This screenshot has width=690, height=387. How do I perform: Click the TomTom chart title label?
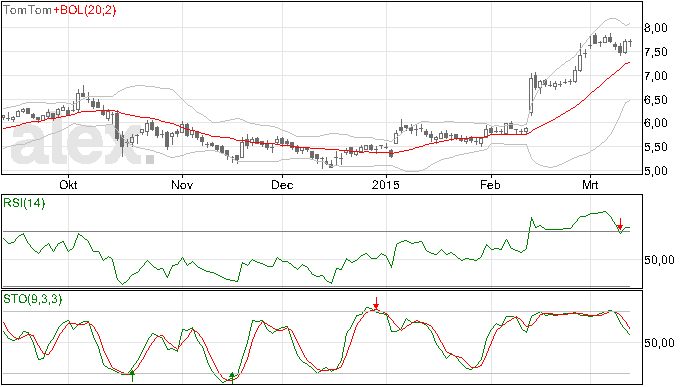pos(27,10)
